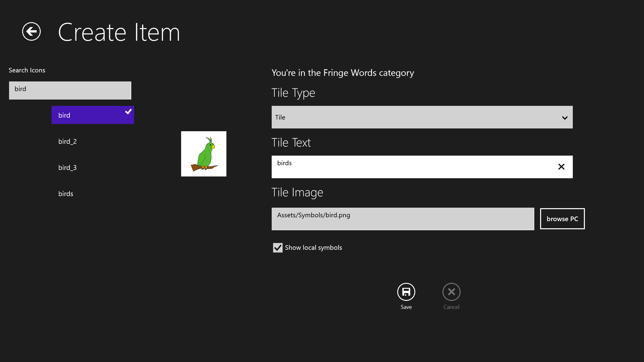Click the Search Icons input field
The width and height of the screenshot is (644, 362).
pos(70,90)
